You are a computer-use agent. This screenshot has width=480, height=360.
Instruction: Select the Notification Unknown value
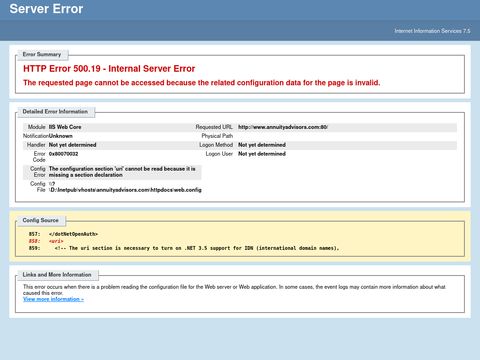pyautogui.click(x=61, y=136)
